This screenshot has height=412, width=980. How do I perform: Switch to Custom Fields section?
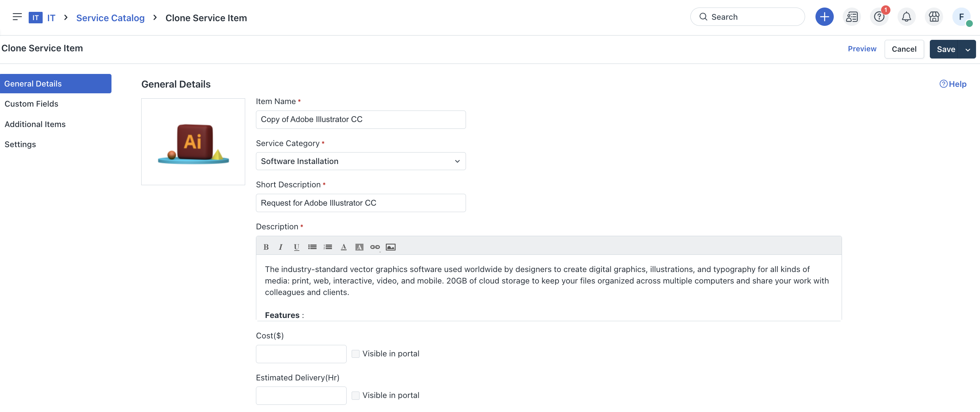click(31, 104)
